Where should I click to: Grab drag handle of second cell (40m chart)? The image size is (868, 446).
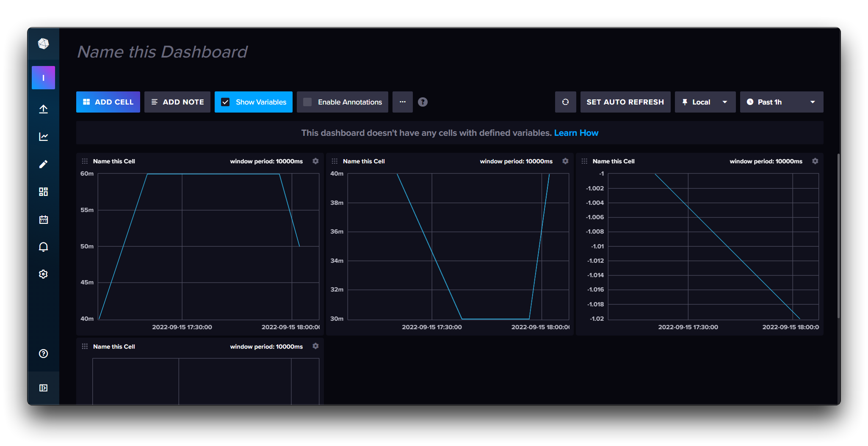tap(334, 161)
